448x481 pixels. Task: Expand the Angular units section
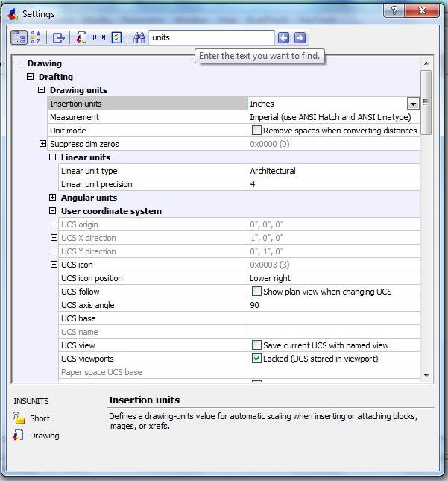click(x=53, y=197)
